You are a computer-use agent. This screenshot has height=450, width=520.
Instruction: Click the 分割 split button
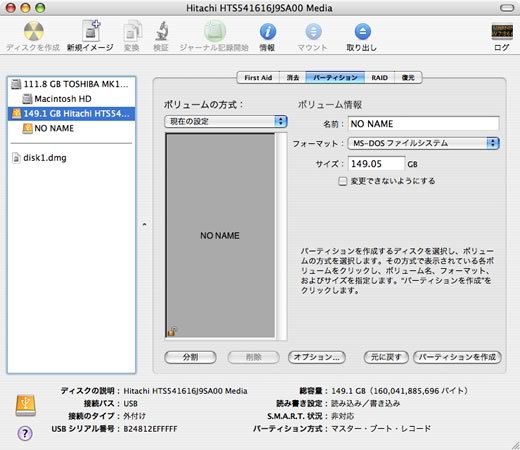point(190,357)
